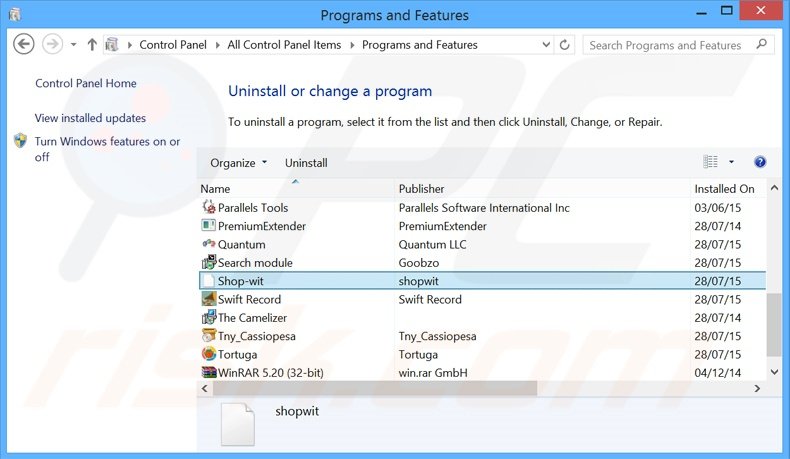This screenshot has width=790, height=459.
Task: Sort list by Installed On column
Action: click(x=724, y=189)
